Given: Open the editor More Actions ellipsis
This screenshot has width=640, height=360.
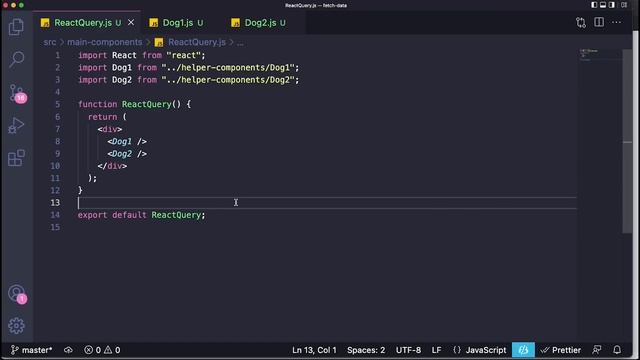Looking at the screenshot, I should 616,22.
